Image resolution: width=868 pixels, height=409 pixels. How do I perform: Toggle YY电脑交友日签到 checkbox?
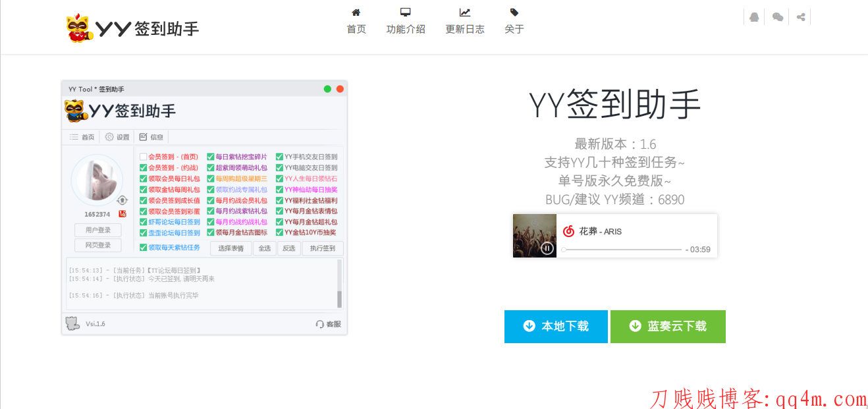[280, 167]
